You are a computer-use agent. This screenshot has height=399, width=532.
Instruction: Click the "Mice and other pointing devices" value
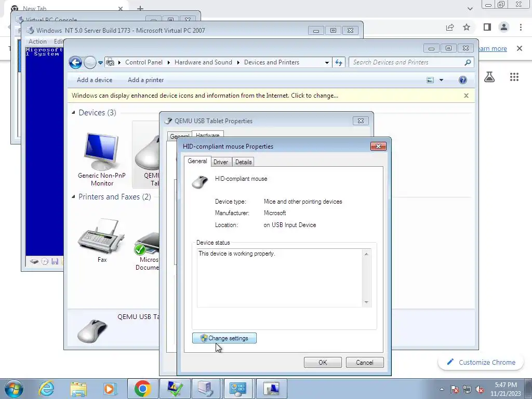click(303, 202)
